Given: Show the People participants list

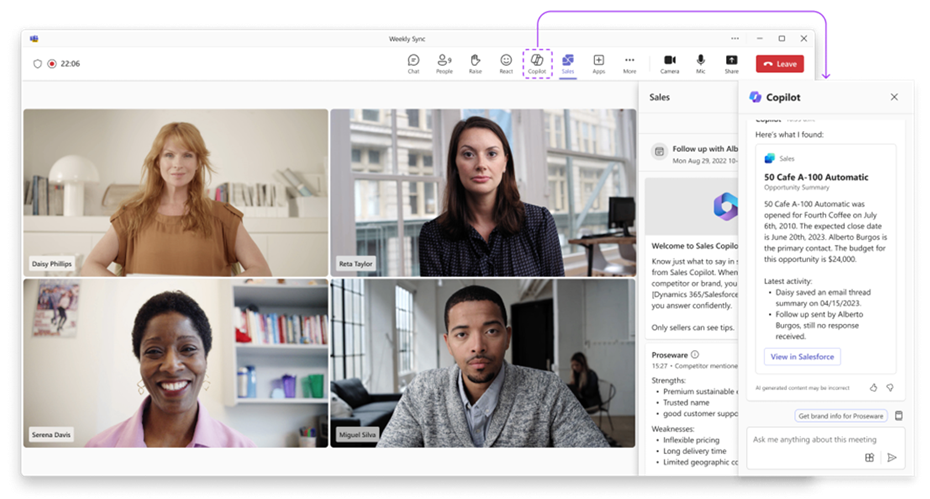Looking at the screenshot, I should [x=444, y=63].
